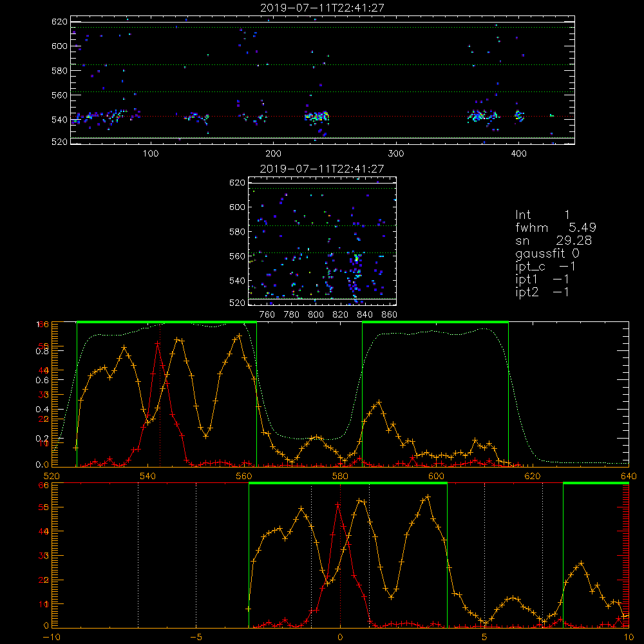Click the '0.8' y-axis label of profile plot
This screenshot has height=644, width=644.
pos(42,351)
